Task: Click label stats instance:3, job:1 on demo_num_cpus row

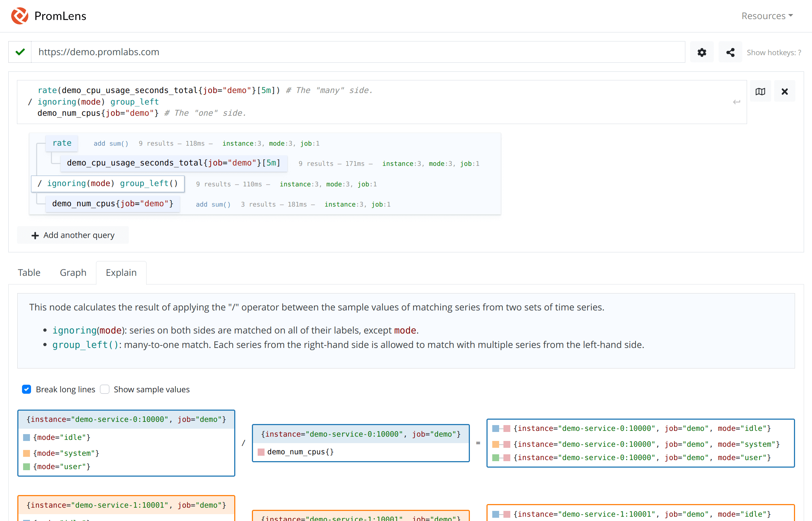Action: [x=357, y=204]
